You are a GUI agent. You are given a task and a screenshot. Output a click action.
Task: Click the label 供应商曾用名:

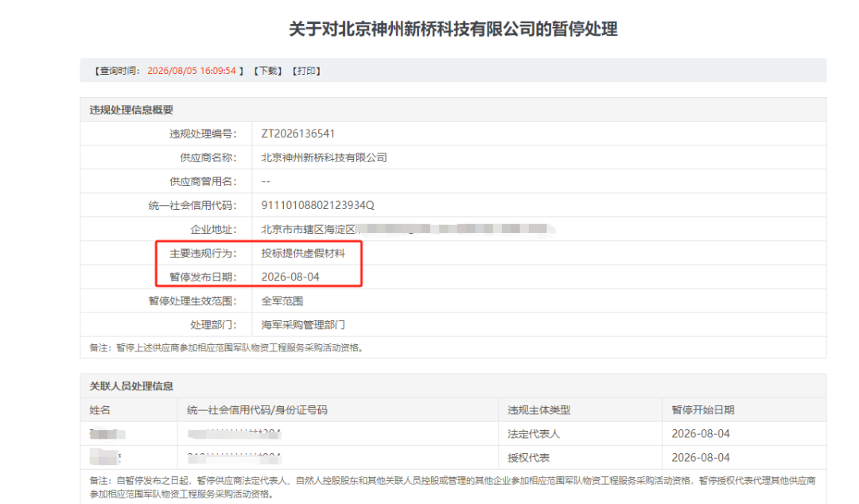click(x=203, y=182)
